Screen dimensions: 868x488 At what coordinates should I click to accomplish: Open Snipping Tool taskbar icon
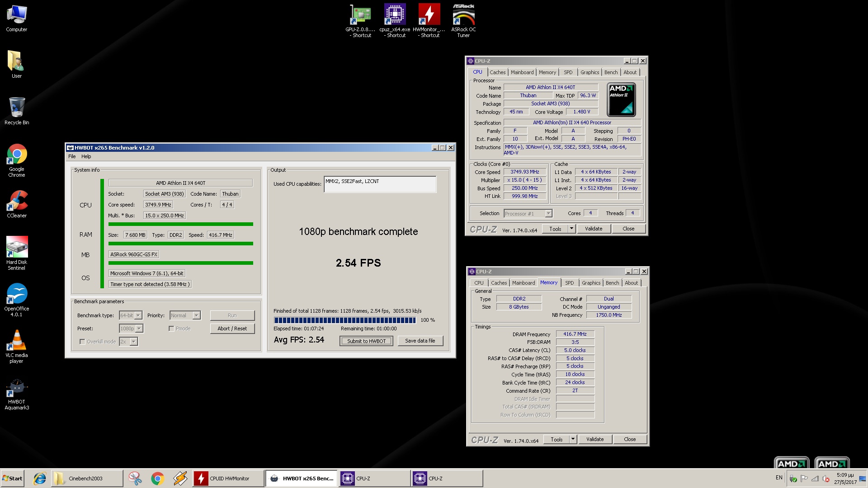(135, 479)
